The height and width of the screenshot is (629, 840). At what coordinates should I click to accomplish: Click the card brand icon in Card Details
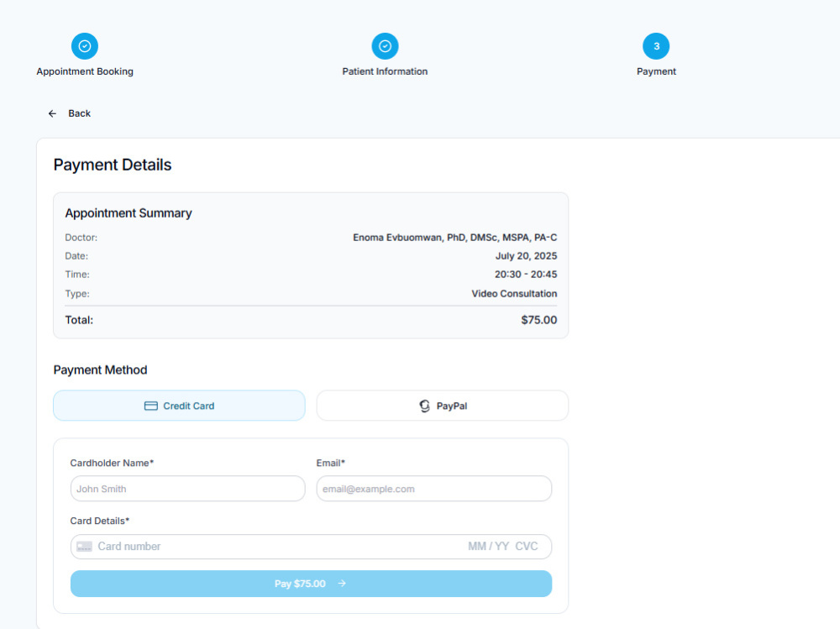point(84,547)
